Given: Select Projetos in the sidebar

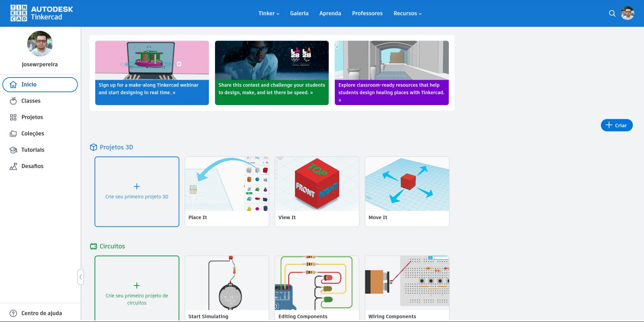Looking at the screenshot, I should click(40, 117).
